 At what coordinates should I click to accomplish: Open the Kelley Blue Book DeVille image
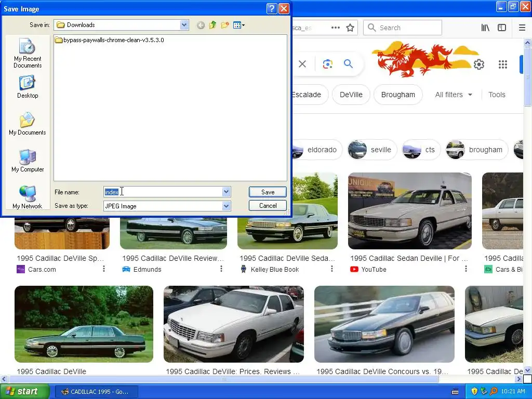[287, 233]
